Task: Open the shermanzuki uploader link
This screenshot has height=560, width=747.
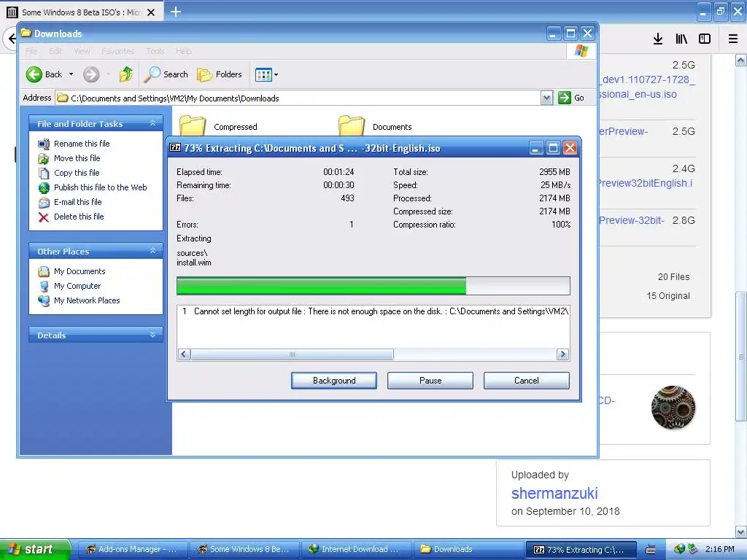Action: tap(554, 493)
